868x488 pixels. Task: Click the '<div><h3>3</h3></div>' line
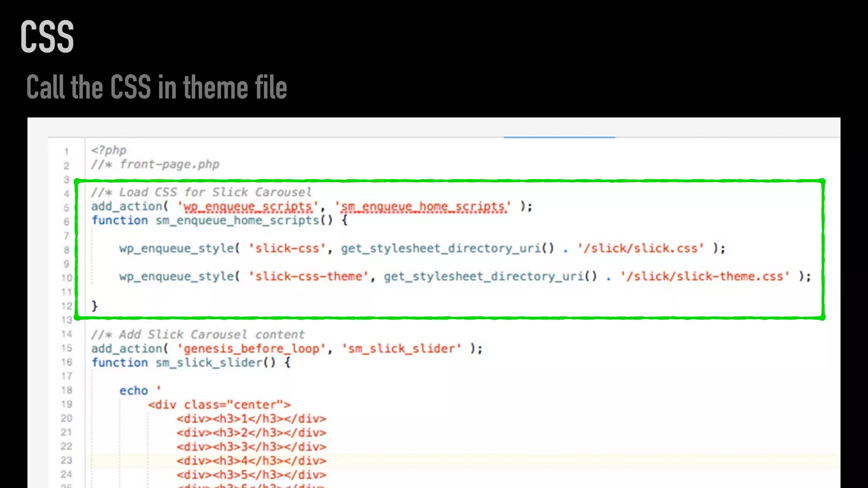tap(252, 446)
